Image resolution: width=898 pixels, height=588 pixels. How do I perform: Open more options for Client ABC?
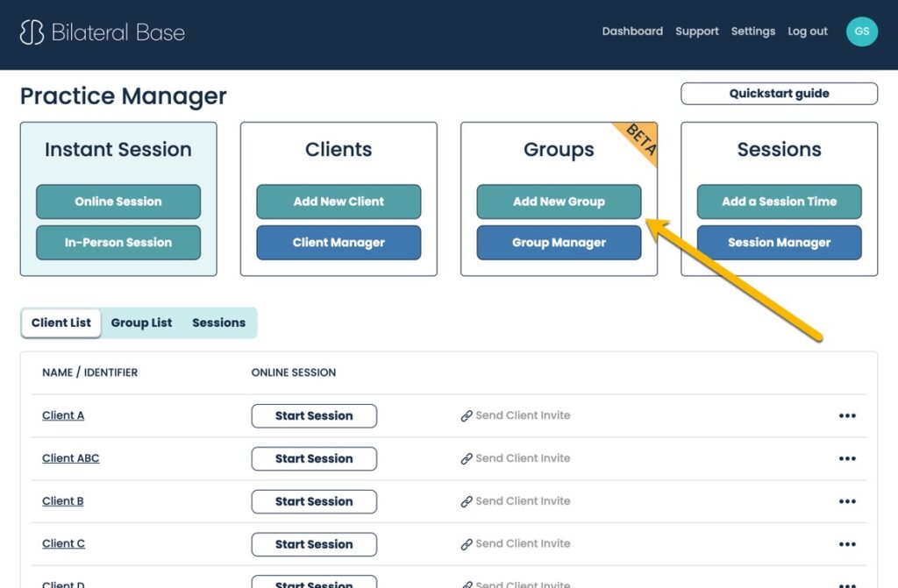[847, 458]
